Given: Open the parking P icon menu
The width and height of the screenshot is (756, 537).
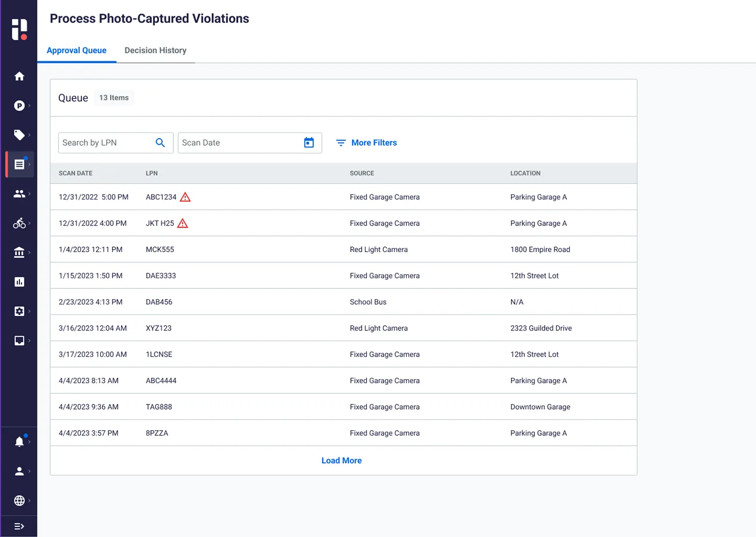Looking at the screenshot, I should click(x=19, y=106).
